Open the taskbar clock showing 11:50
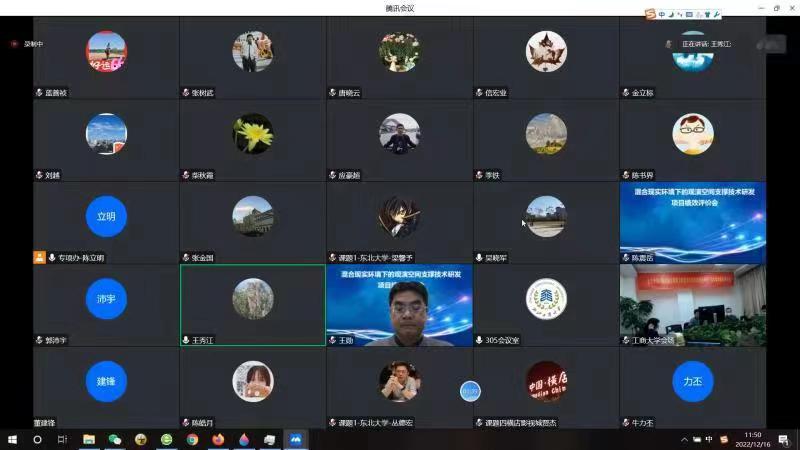Viewport: 800px width, 450px height. pyautogui.click(x=753, y=439)
